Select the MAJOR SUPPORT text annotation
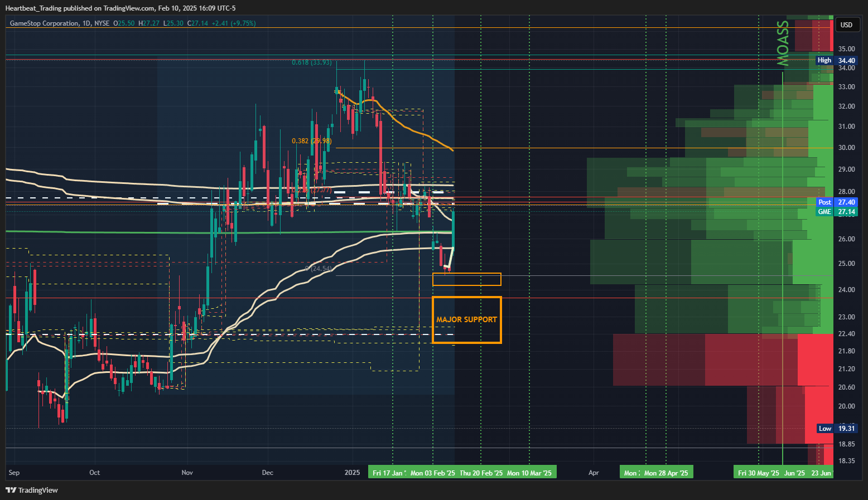 [466, 319]
